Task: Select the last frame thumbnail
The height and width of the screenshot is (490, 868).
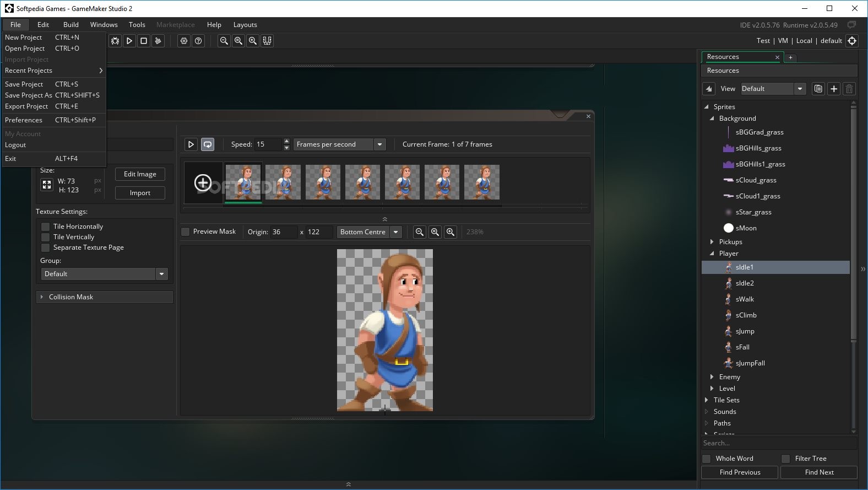Action: click(482, 182)
